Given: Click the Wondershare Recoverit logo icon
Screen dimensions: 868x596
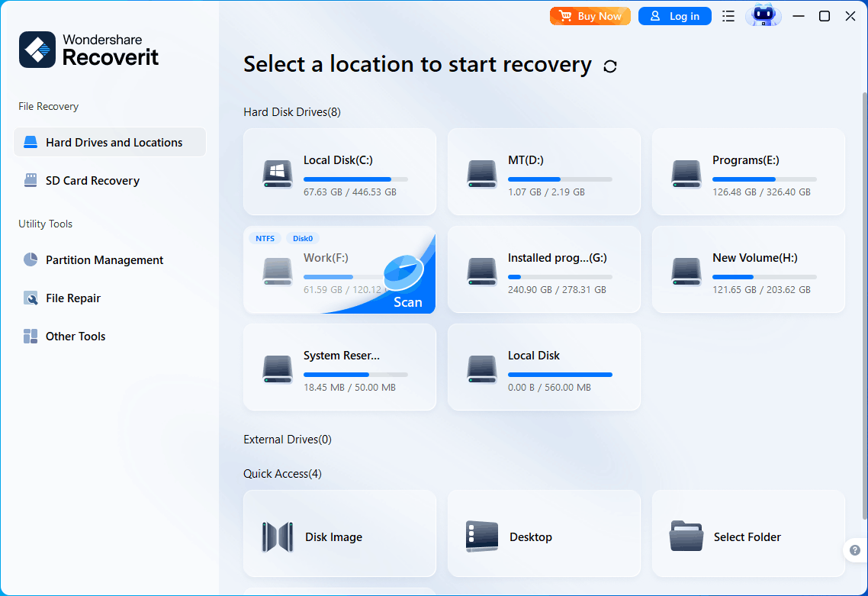Looking at the screenshot, I should [x=37, y=50].
